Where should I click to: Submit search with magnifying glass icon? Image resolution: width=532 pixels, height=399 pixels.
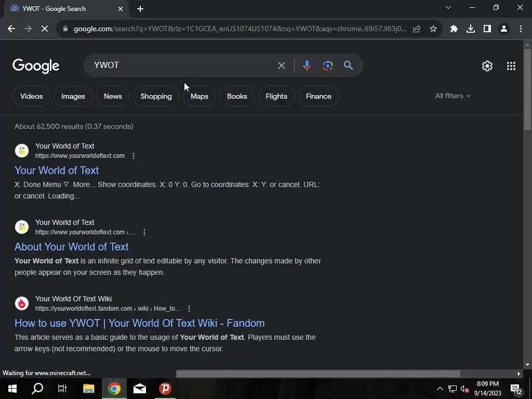(x=348, y=65)
